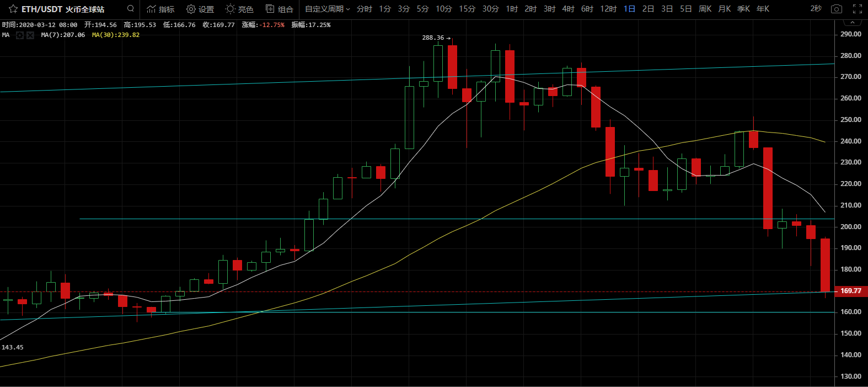Select the 6时 interval
Image resolution: width=868 pixels, height=387 pixels.
(587, 9)
